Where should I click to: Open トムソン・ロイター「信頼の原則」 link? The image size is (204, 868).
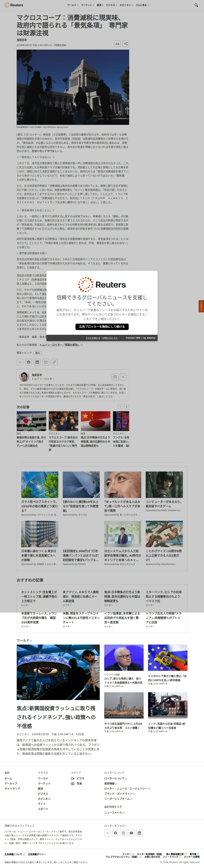click(61, 345)
